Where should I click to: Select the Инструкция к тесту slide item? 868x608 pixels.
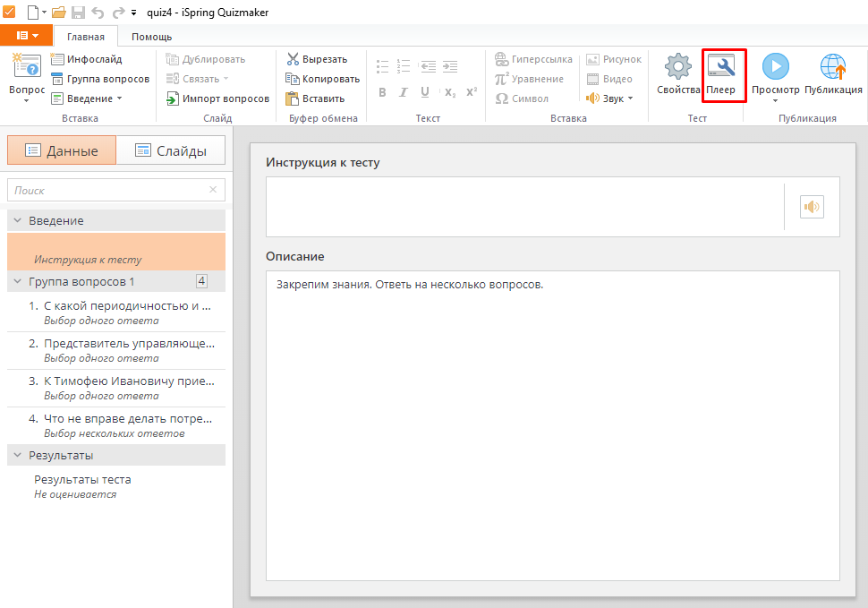(116, 252)
